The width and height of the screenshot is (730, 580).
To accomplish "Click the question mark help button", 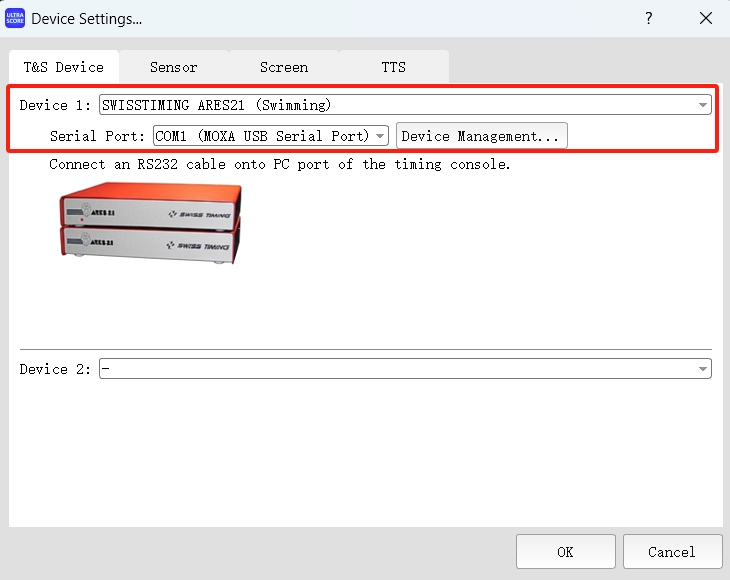I will tap(649, 18).
